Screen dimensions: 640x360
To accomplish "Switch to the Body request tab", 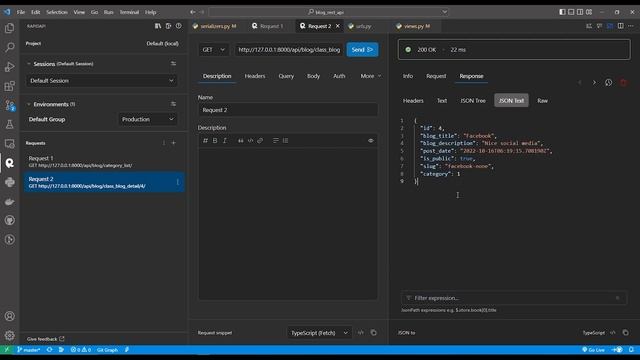I will (313, 76).
